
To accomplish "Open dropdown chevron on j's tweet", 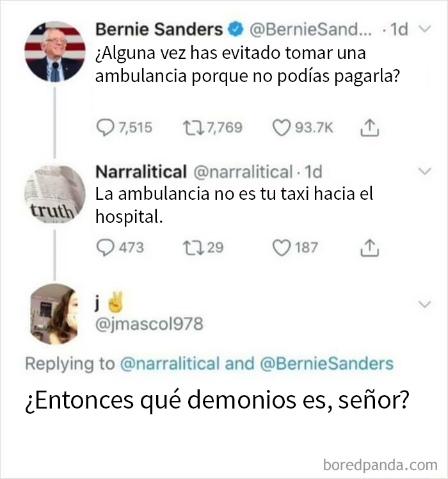I will [x=424, y=303].
